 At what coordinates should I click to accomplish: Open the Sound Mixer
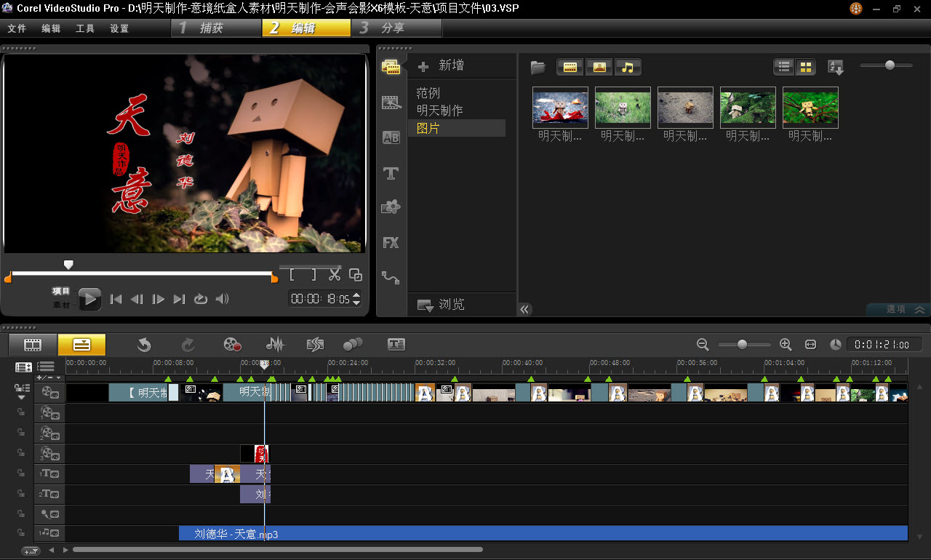275,345
